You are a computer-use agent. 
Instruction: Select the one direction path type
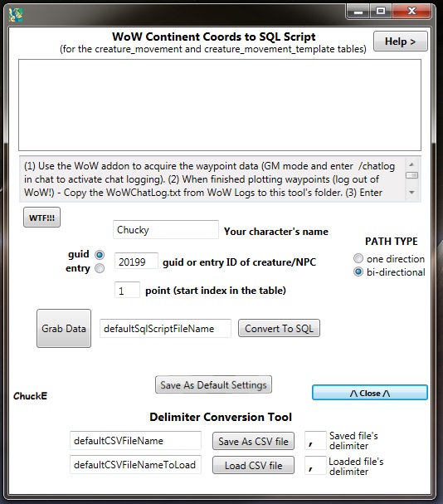(x=358, y=258)
